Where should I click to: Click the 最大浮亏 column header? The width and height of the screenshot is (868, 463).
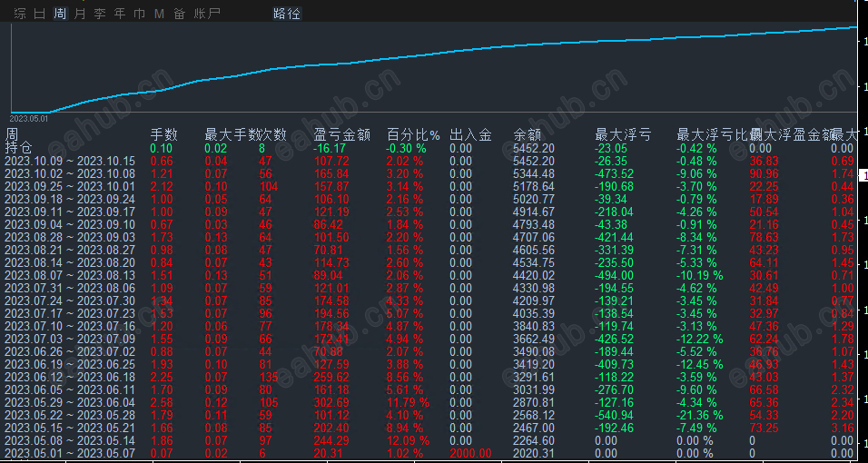[623, 134]
